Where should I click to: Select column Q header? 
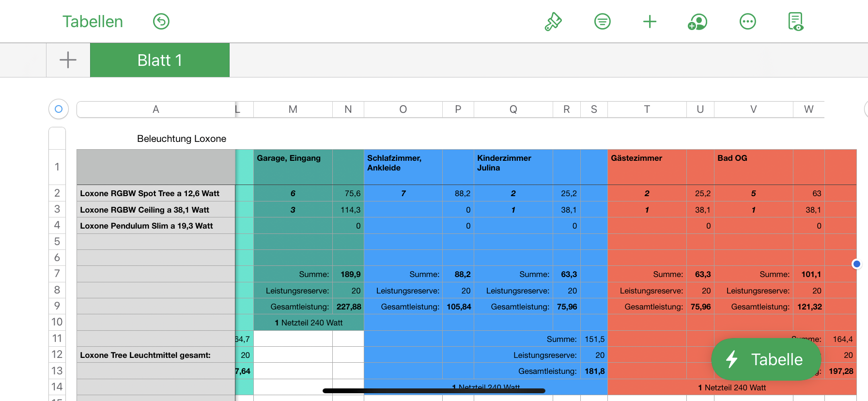click(513, 109)
